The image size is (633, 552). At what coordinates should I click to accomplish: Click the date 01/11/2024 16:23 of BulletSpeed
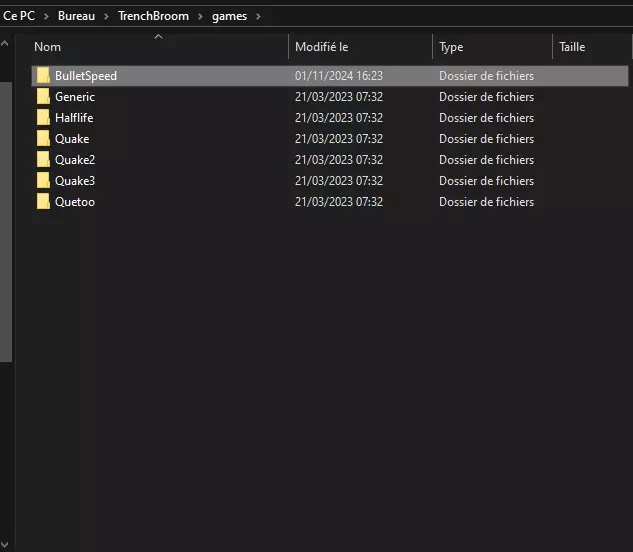point(339,76)
